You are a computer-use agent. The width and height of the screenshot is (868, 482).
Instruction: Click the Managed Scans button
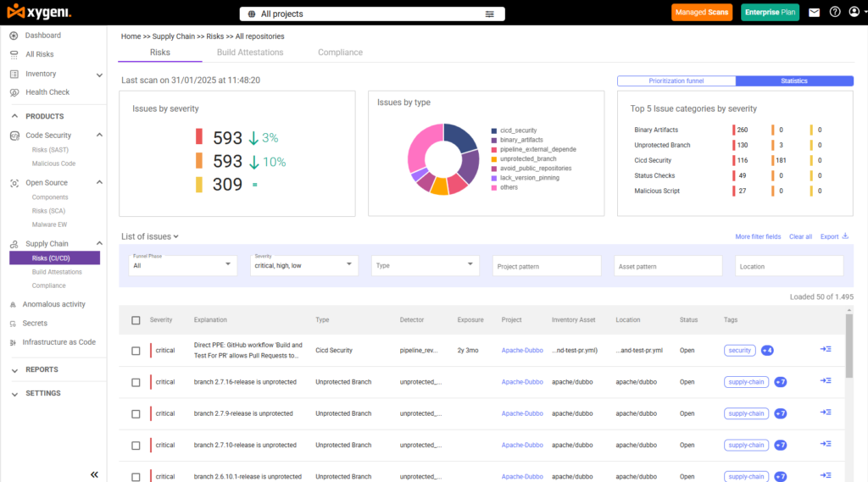(x=702, y=12)
